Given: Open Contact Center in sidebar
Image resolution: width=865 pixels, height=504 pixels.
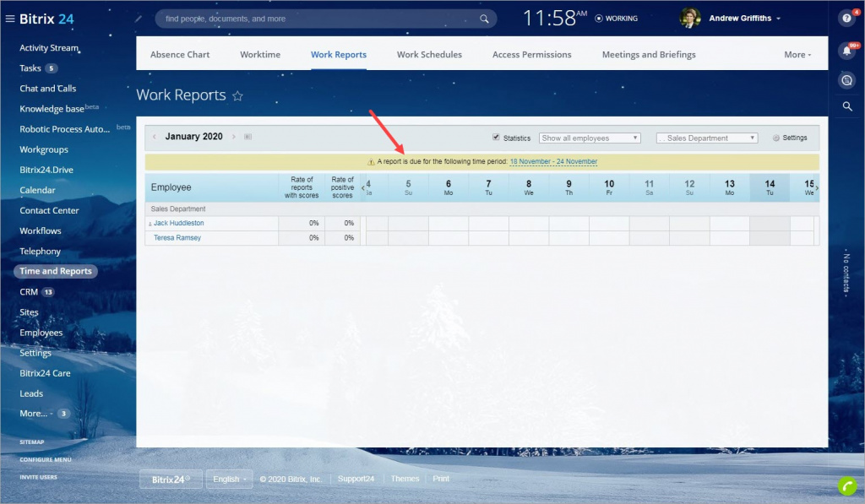Looking at the screenshot, I should tap(49, 211).
